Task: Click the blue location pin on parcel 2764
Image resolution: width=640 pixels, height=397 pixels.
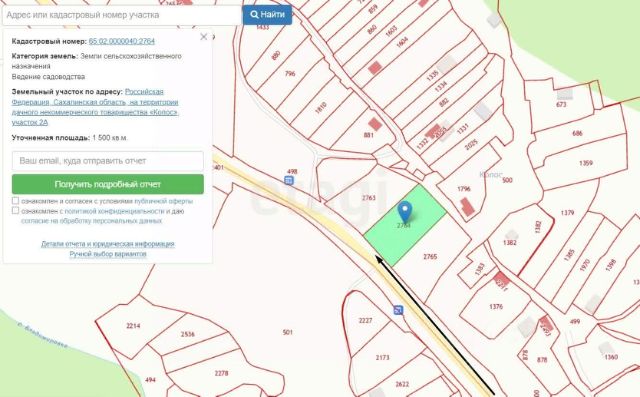Action: pos(404,211)
